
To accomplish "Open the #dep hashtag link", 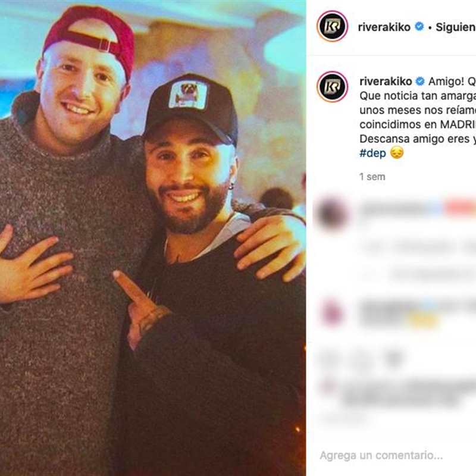I will 372,153.
